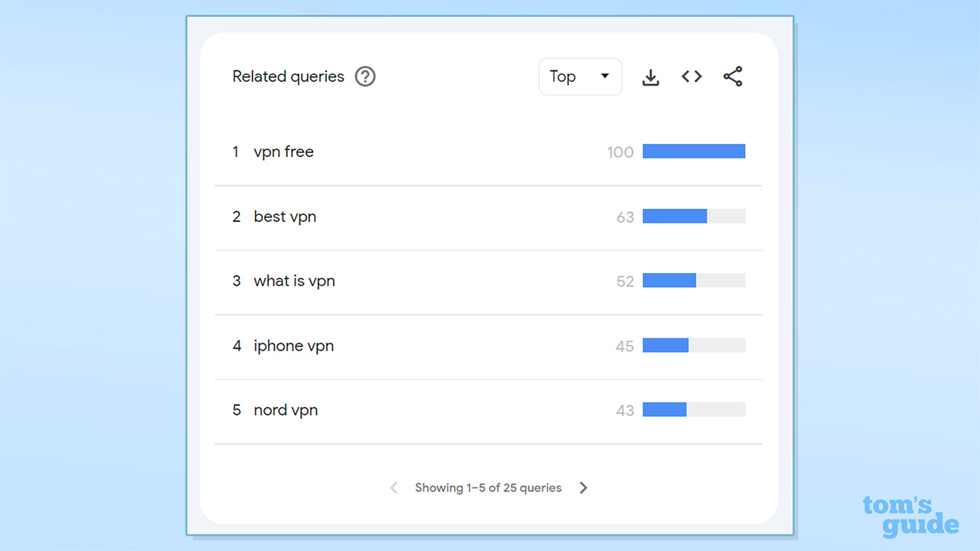Viewport: 980px width, 551px height.
Task: Click the 'what is vpn' query
Action: pyautogui.click(x=294, y=281)
